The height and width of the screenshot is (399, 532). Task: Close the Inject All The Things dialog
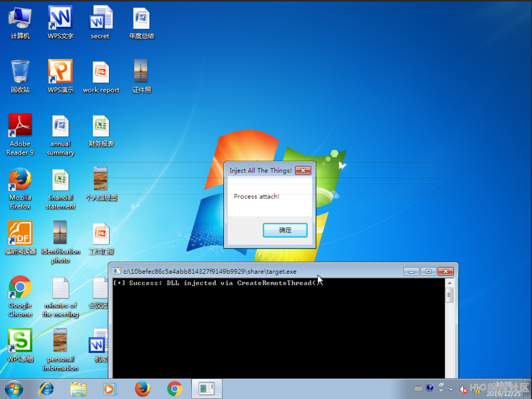click(x=303, y=170)
